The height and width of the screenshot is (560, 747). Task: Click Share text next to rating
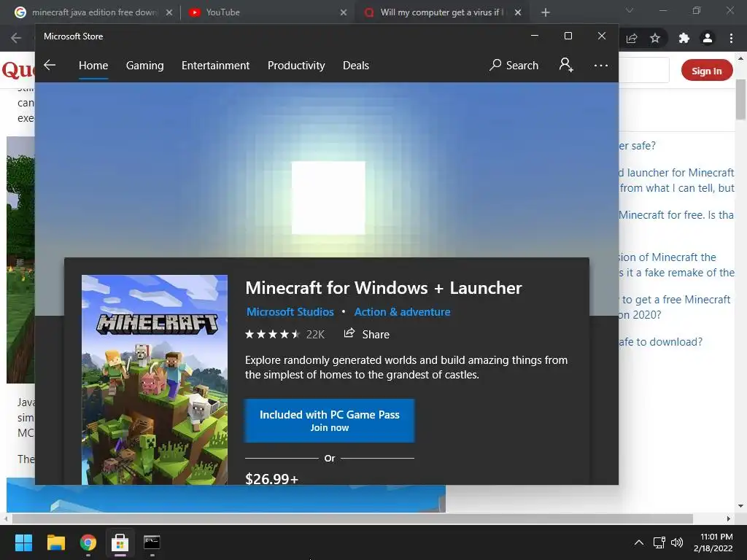(x=376, y=334)
